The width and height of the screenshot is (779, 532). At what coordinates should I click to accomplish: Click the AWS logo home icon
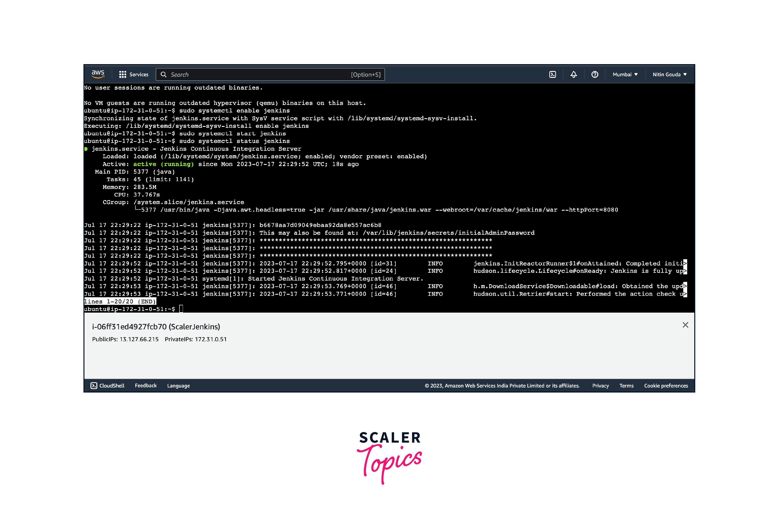pos(98,74)
